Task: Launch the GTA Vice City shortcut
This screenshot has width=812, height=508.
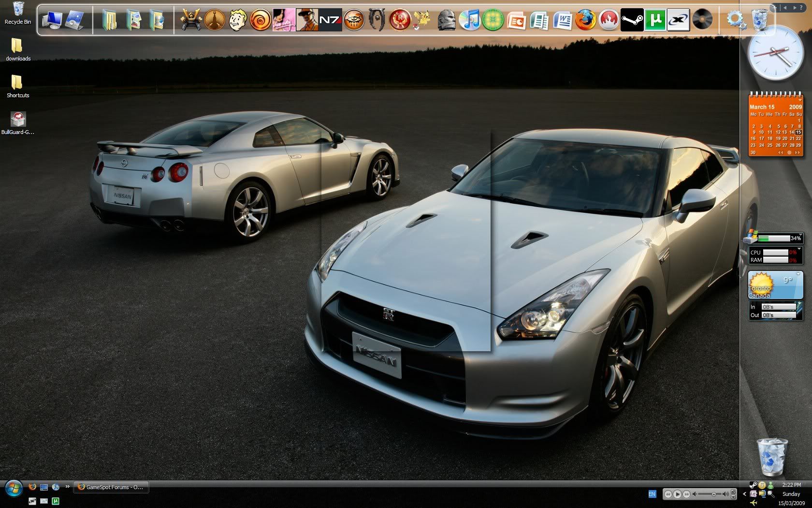Action: tap(284, 20)
